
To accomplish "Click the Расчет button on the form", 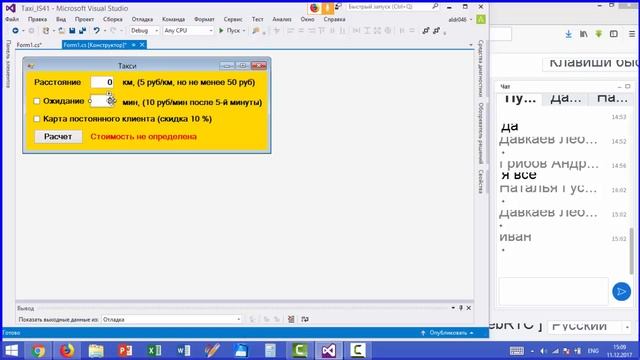I will pyautogui.click(x=58, y=136).
